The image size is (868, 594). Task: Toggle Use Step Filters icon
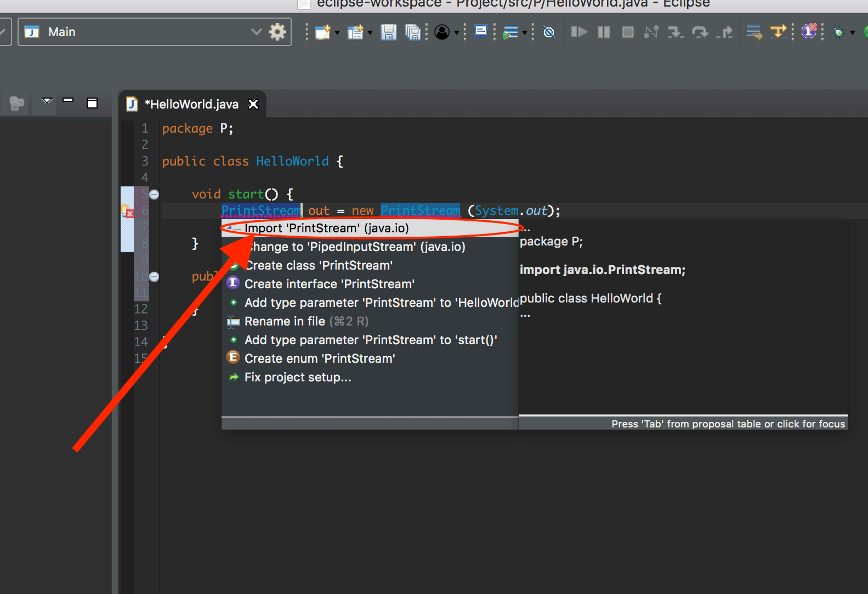tap(779, 32)
